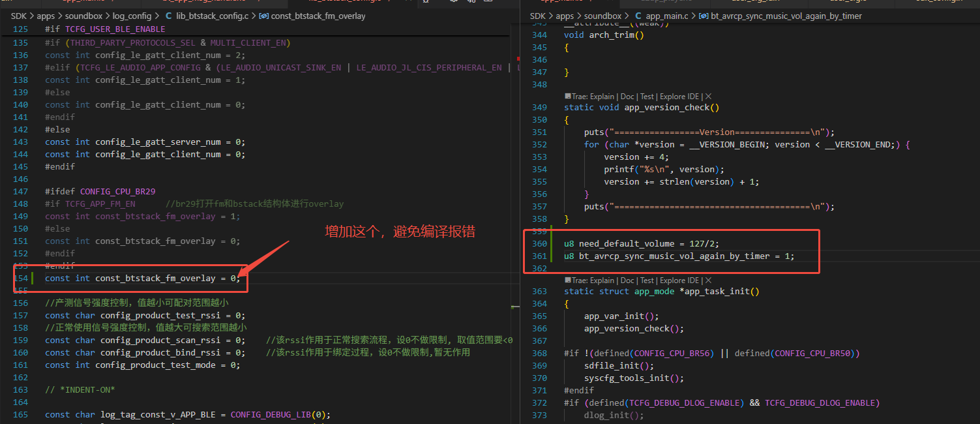
Task: Click the "config_product_scan_rssi = 0;" code
Action: click(x=145, y=341)
